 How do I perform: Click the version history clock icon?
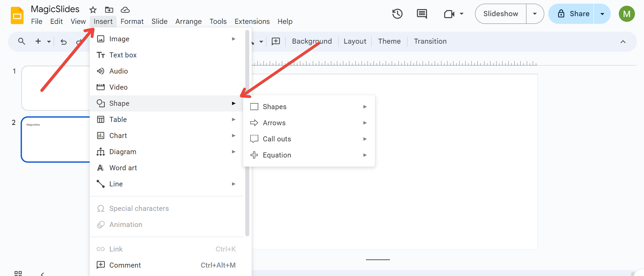click(x=397, y=14)
